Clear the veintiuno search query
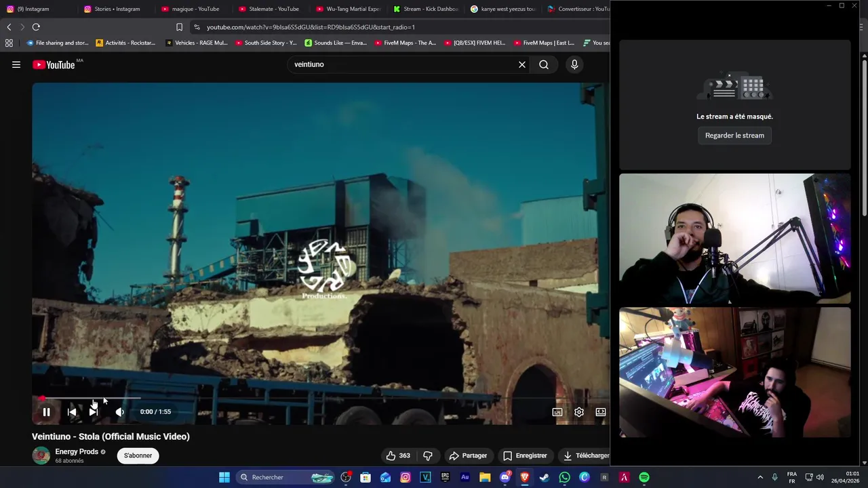The image size is (868, 488). [x=522, y=64]
